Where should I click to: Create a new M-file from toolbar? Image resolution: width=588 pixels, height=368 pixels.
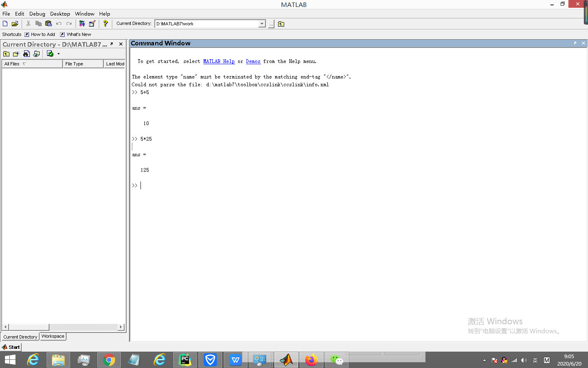(x=5, y=24)
